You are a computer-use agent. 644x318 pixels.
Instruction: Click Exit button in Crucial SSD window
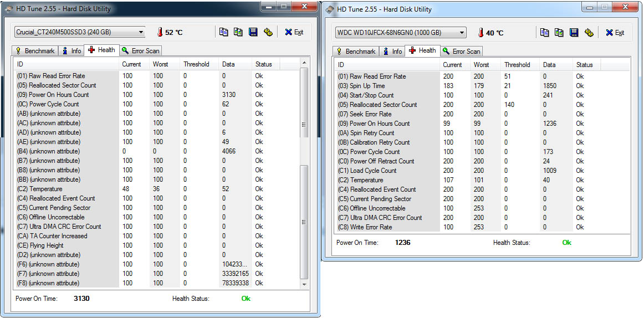pos(294,32)
